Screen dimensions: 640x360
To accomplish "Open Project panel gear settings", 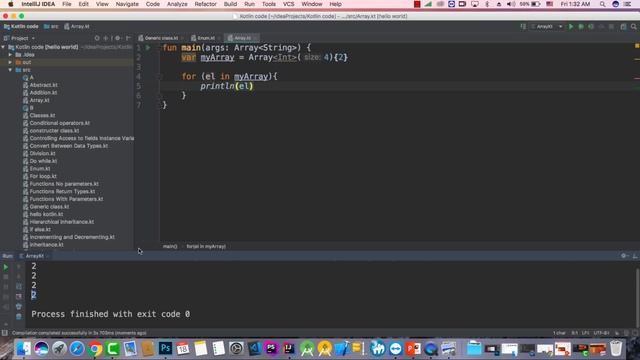I will coord(118,38).
